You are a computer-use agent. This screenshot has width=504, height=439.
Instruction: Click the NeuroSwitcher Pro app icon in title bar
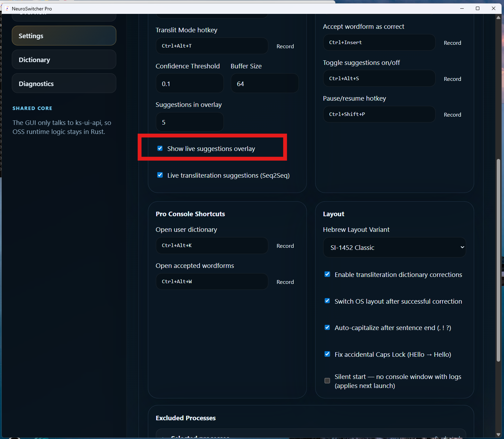(x=7, y=9)
